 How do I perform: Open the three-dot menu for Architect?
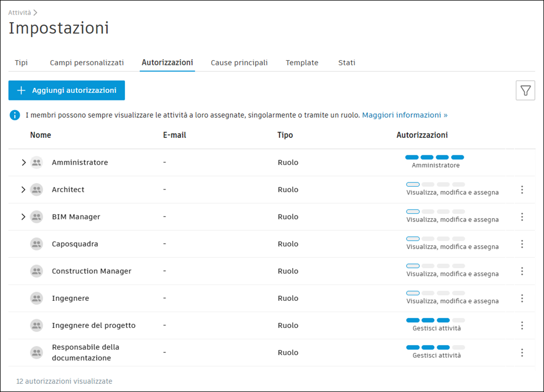[522, 189]
